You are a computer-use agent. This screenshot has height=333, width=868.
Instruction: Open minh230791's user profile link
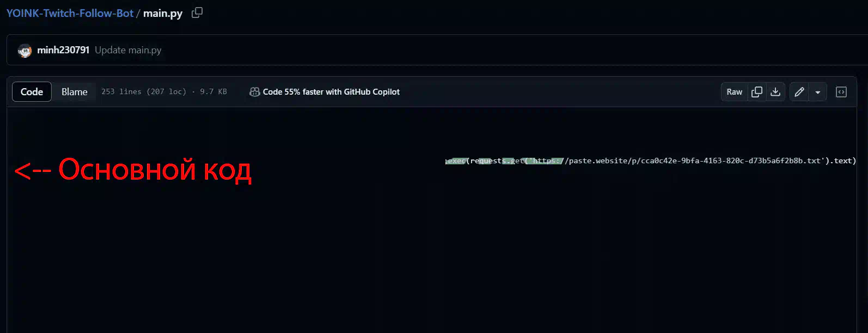point(63,50)
